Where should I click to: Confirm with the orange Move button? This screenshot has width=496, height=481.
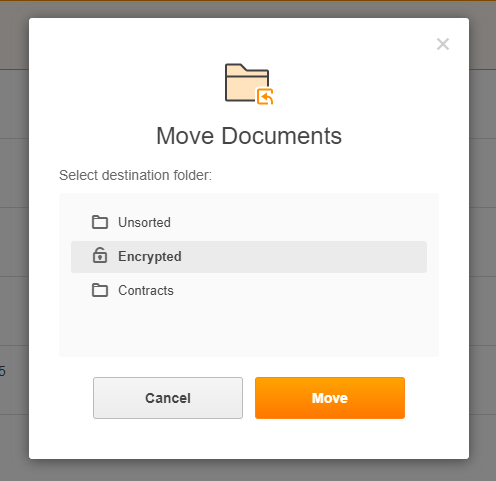pyautogui.click(x=330, y=398)
